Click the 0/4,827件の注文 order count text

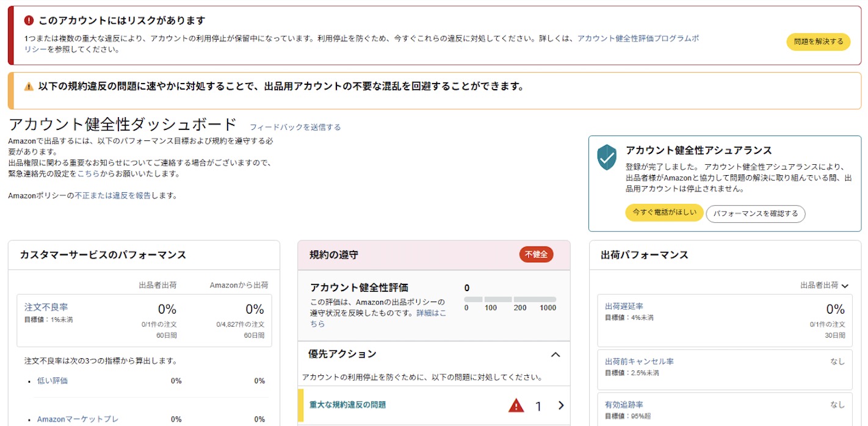[241, 325]
